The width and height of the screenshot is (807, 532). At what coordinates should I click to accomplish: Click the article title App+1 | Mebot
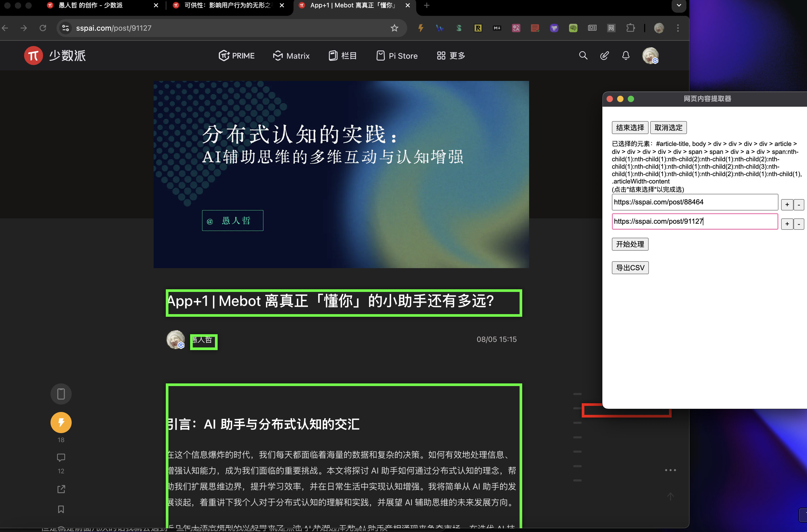coord(331,301)
